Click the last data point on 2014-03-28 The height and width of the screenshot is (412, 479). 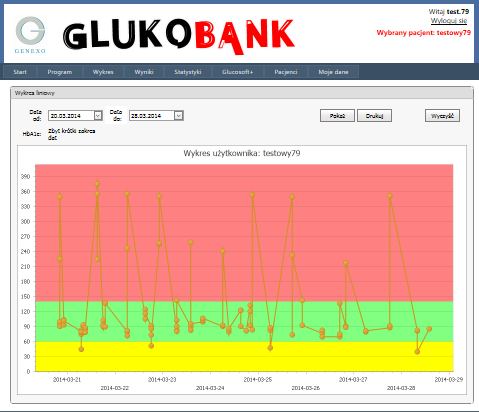tap(429, 329)
